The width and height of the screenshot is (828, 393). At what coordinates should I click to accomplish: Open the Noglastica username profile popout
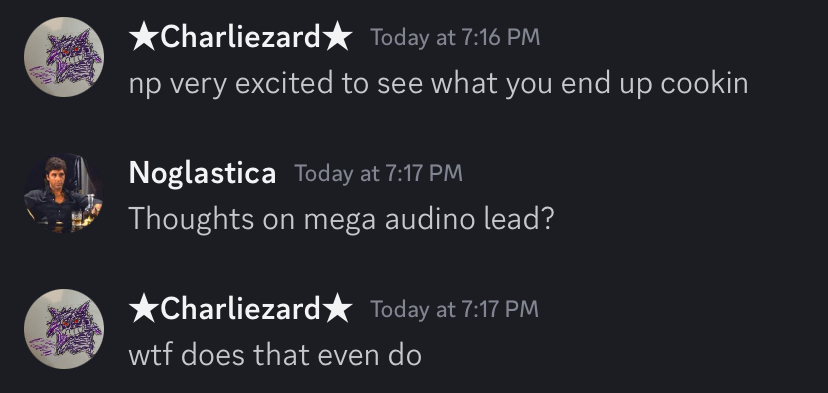(x=202, y=173)
